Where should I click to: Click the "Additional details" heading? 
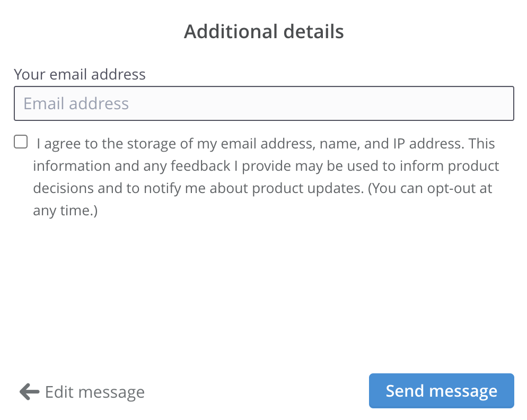tap(263, 32)
